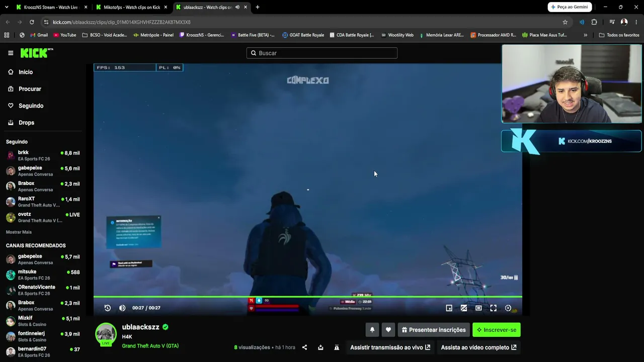Open Todos os favoritos folder
Screen dimensions: 644x362
pos(619,35)
